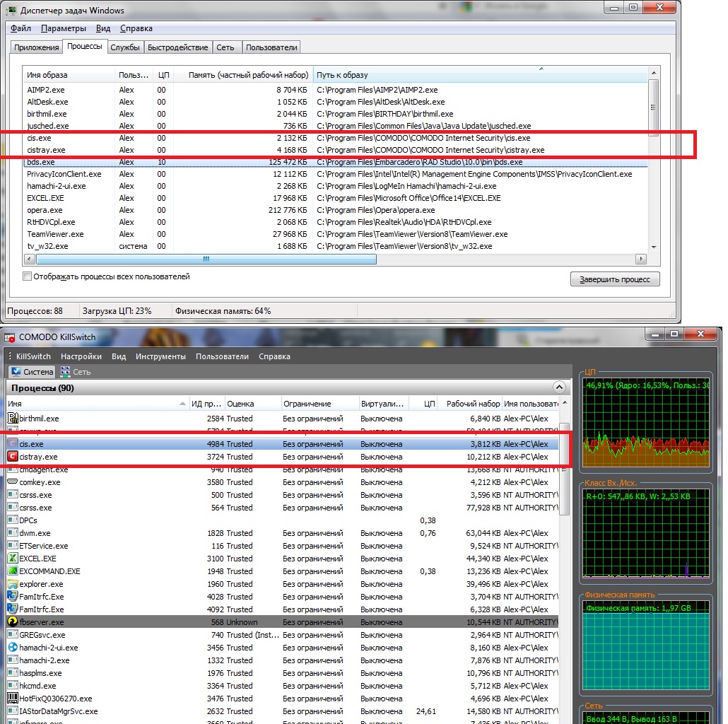Switch to the Службы tab
The image size is (728, 724).
[x=125, y=47]
